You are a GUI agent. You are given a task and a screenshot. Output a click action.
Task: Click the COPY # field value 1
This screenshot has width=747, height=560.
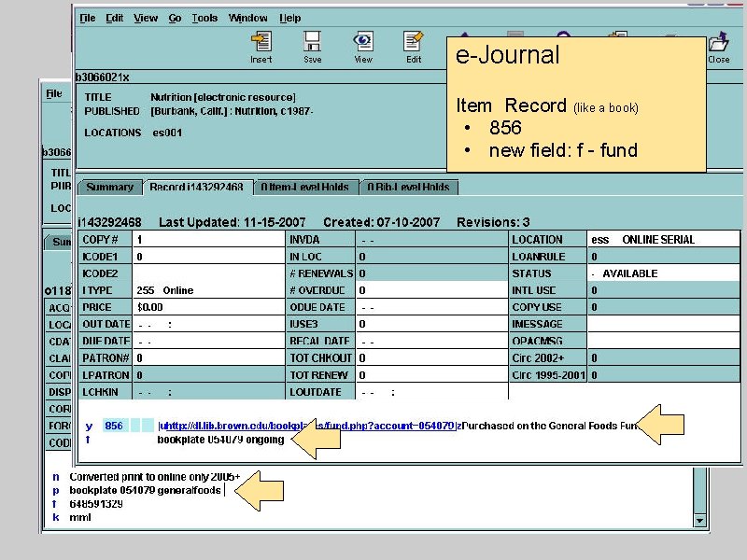(208, 240)
